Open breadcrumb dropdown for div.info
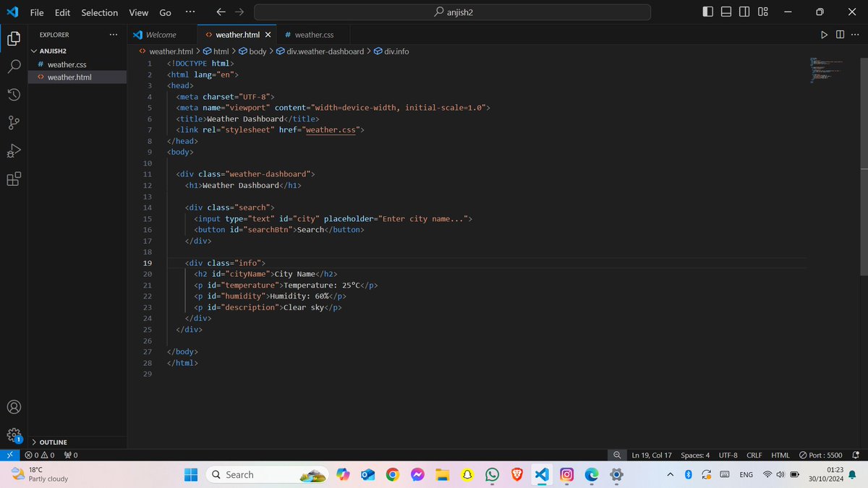Image resolution: width=868 pixels, height=488 pixels. tap(391, 51)
